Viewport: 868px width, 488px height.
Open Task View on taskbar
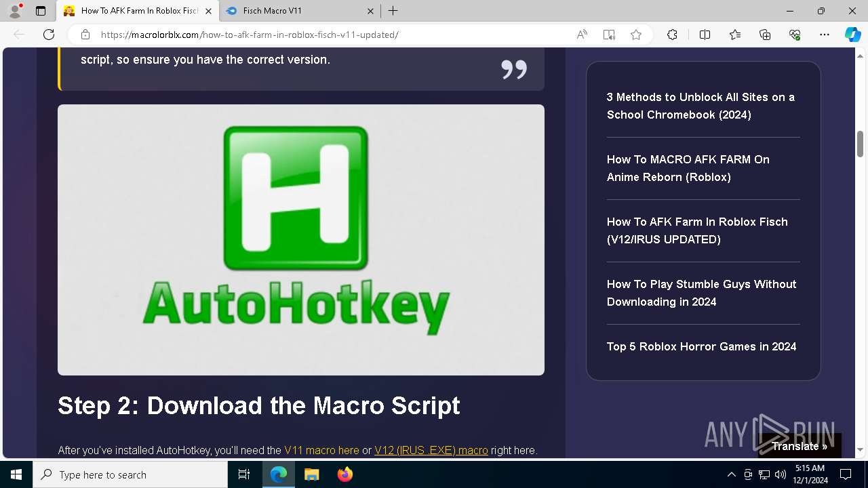244,474
